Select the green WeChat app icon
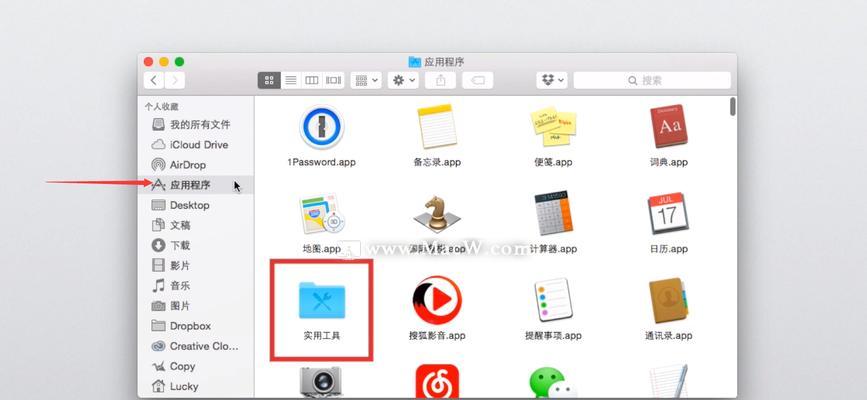The height and width of the screenshot is (400, 867). pos(553,383)
